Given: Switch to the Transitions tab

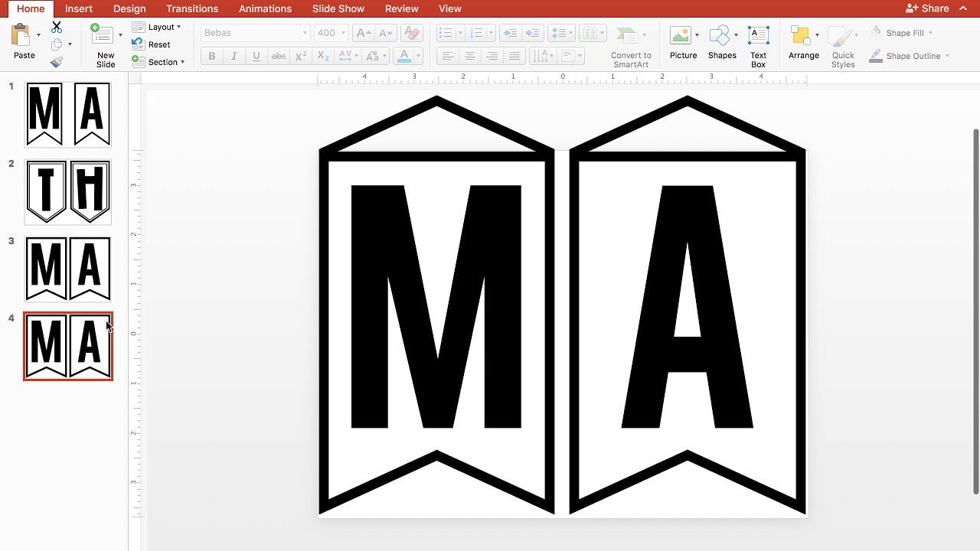Looking at the screenshot, I should [x=192, y=8].
